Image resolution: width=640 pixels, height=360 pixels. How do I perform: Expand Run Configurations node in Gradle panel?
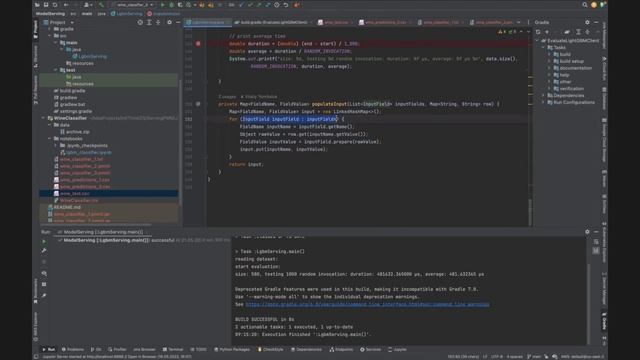coord(543,102)
